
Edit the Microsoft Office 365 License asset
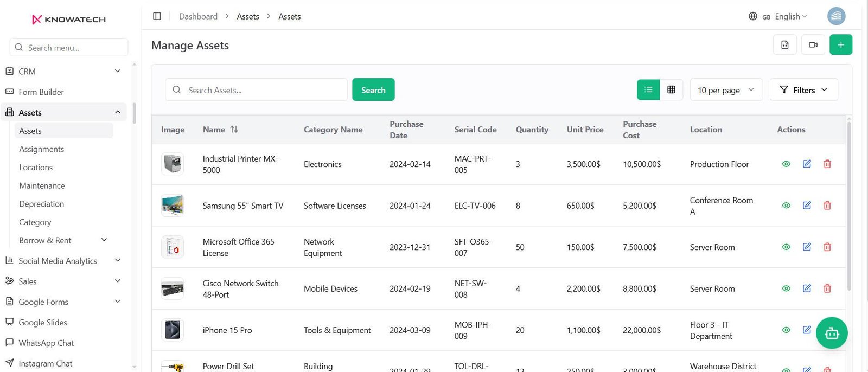(807, 247)
